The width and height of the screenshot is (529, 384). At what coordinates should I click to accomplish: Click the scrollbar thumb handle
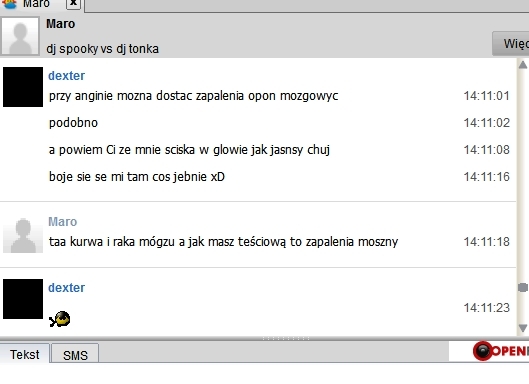pos(523,287)
